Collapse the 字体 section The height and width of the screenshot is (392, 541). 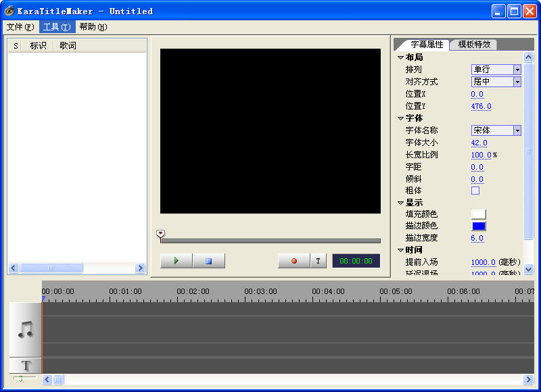(400, 118)
